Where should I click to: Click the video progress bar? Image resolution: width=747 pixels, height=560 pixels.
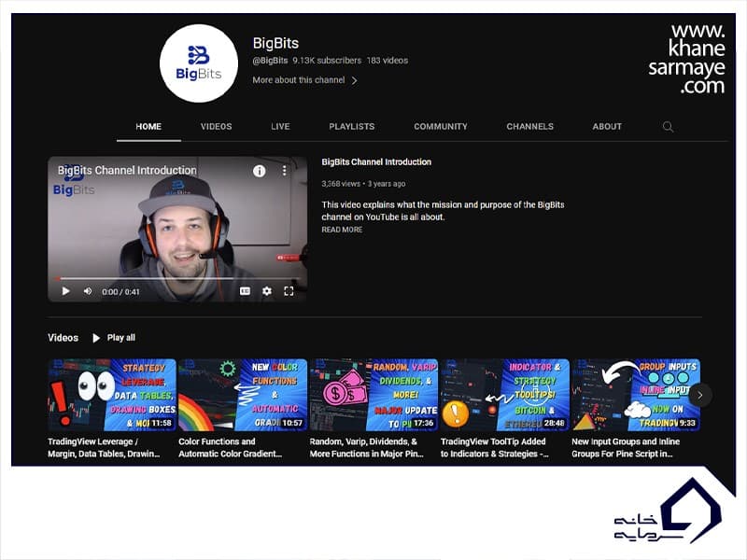point(177,278)
